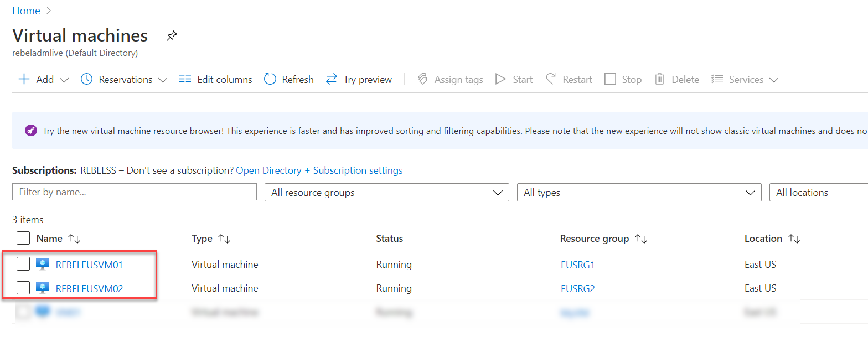Click the Location column header text
Screen dimensions: 868x357
point(763,239)
